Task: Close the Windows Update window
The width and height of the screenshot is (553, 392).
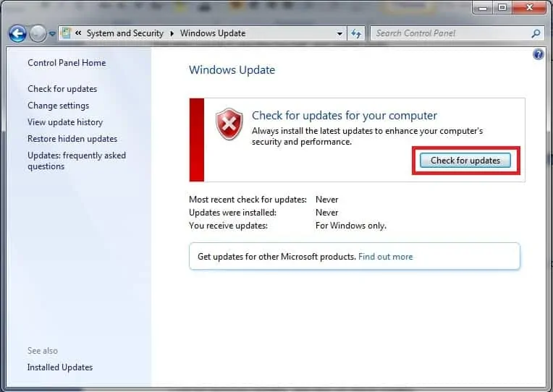Action: tap(529, 7)
